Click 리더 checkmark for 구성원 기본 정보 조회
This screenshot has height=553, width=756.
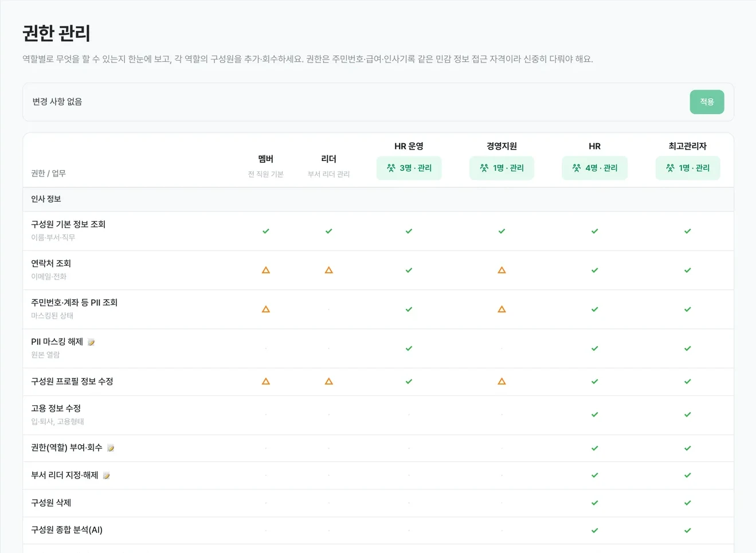(x=329, y=231)
